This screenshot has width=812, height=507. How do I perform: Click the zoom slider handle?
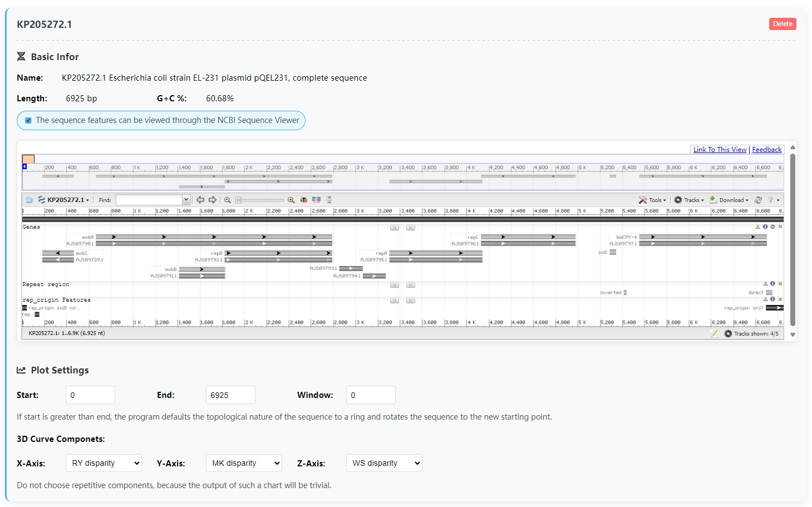(x=238, y=200)
